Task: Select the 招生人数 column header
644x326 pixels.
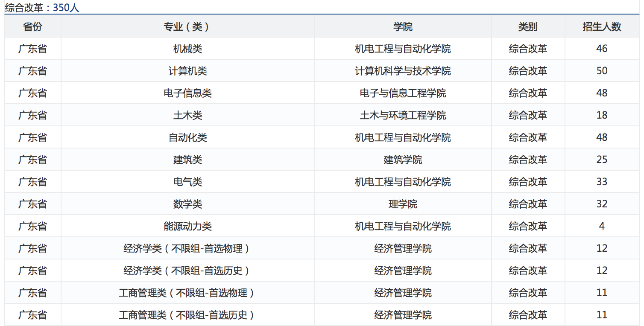Action: (x=602, y=26)
